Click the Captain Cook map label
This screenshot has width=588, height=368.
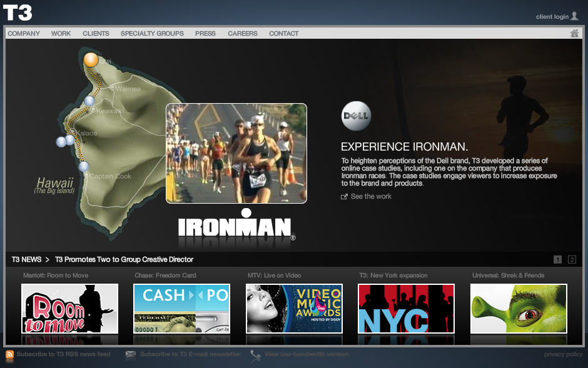(x=110, y=176)
